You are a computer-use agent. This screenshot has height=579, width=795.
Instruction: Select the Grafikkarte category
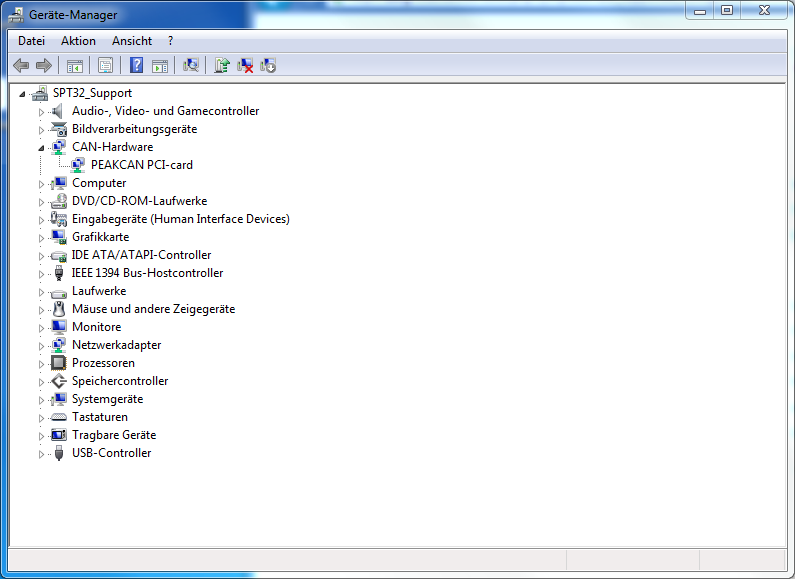100,237
